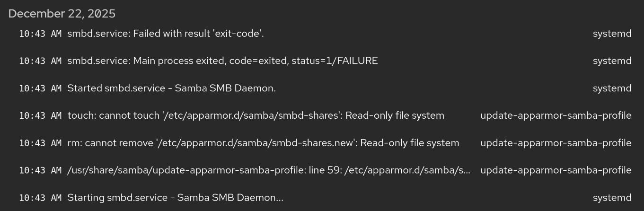The image size is (644, 211).
Task: Click update-apparmor-samba-profile source on the touch error row
Action: click(x=556, y=115)
